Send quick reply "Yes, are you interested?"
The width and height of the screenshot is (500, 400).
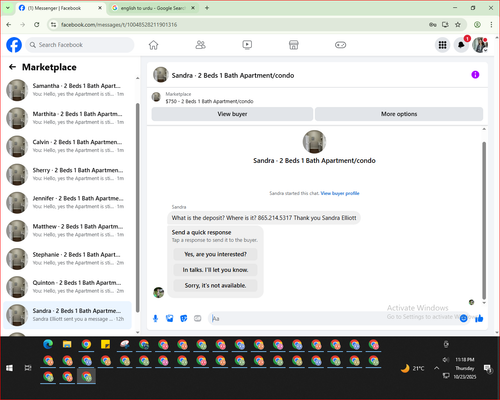click(x=215, y=254)
